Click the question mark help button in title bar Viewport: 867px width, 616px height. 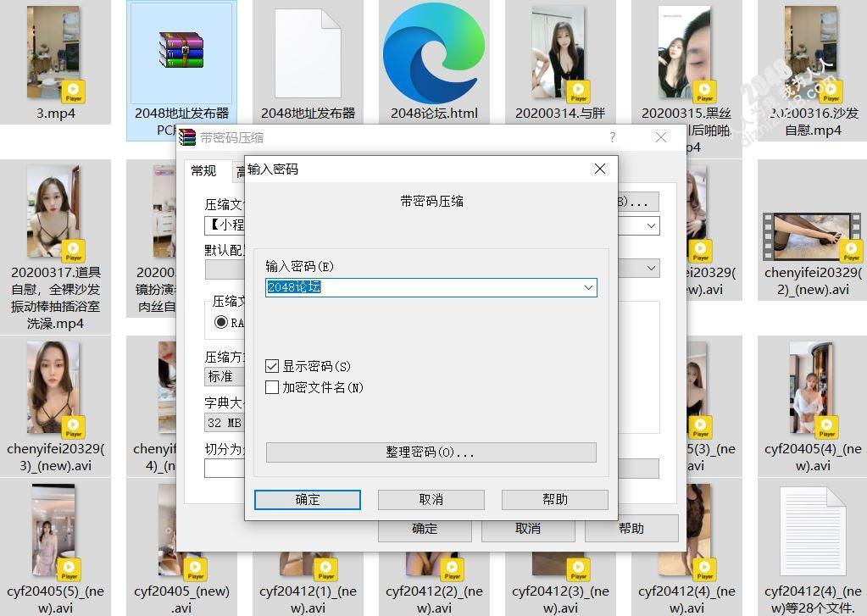[612, 137]
